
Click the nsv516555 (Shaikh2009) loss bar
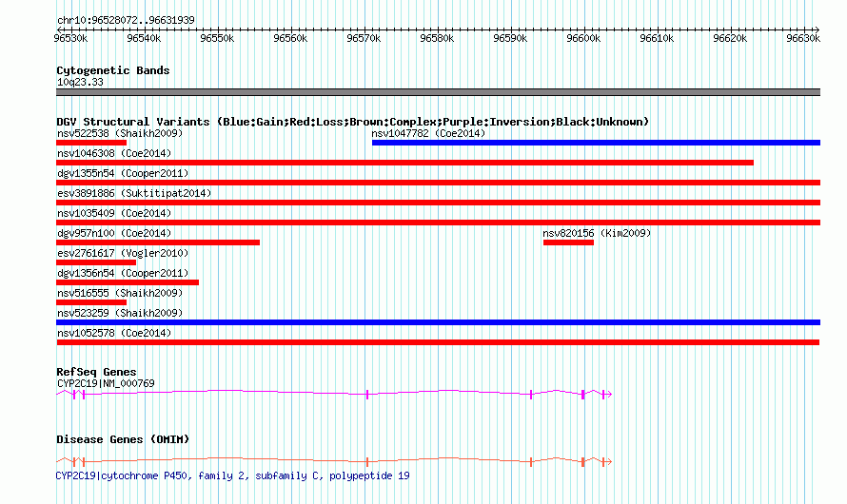click(x=91, y=302)
